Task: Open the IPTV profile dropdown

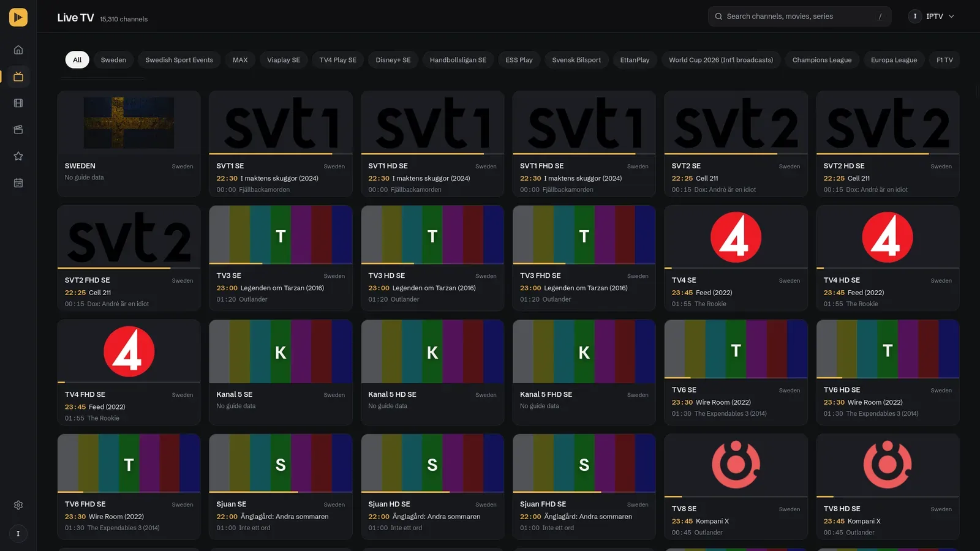Action: pos(932,17)
